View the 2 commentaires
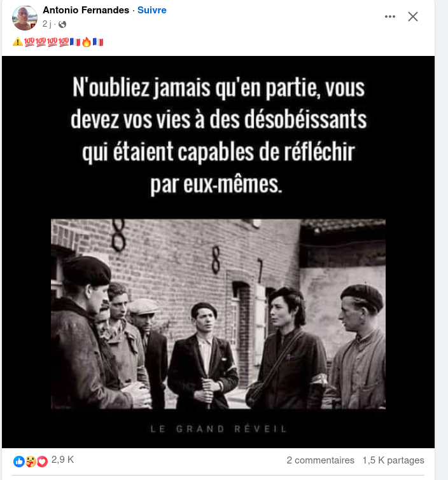448x480 pixels. pyautogui.click(x=320, y=460)
